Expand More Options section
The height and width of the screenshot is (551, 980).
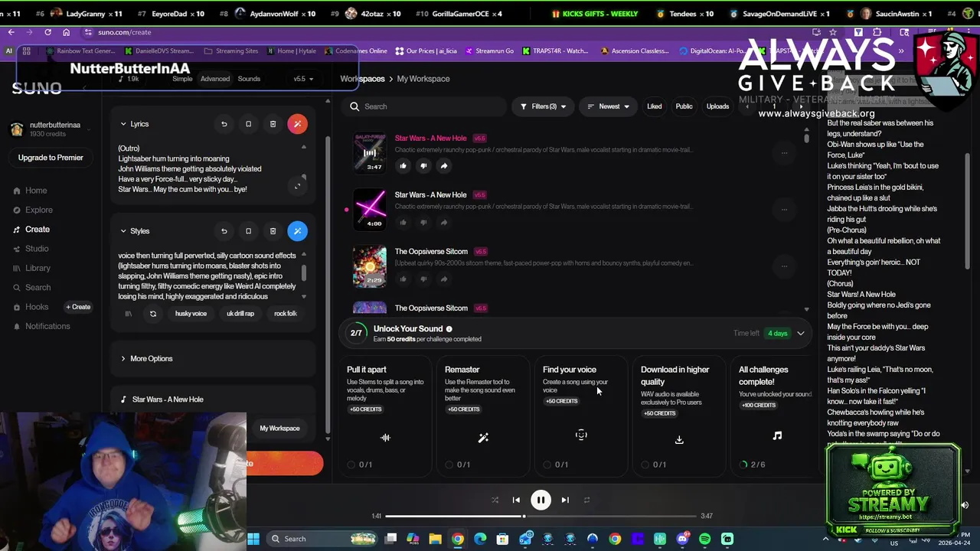(x=146, y=359)
